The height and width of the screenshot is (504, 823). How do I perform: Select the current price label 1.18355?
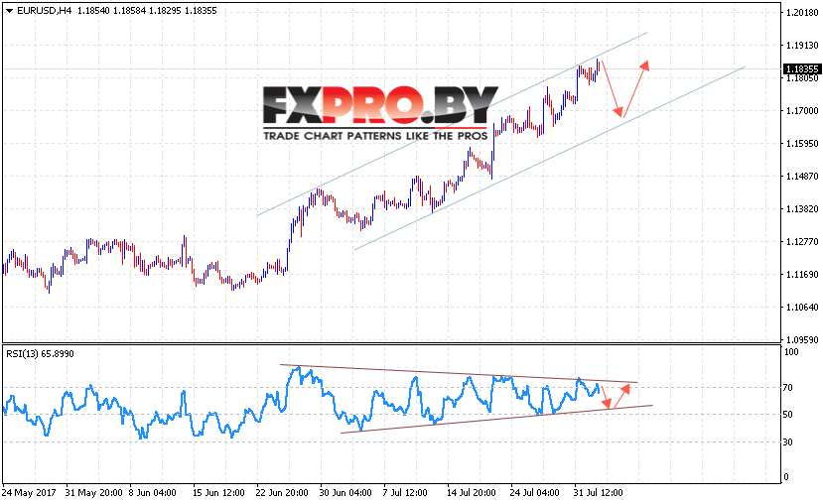802,69
